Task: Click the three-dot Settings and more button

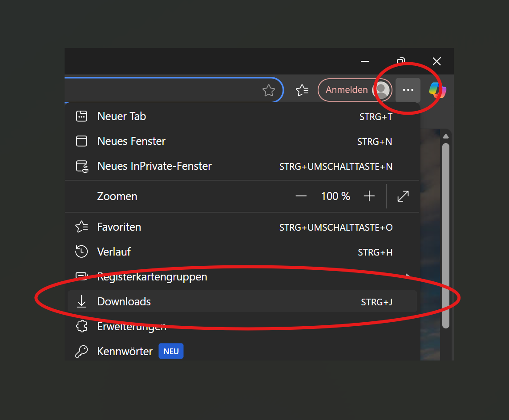Action: pos(408,90)
